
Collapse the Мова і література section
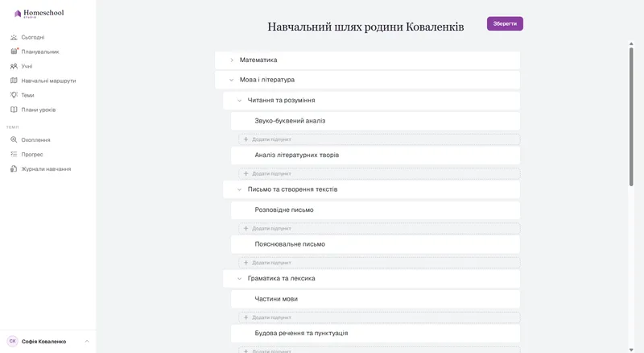tap(232, 80)
